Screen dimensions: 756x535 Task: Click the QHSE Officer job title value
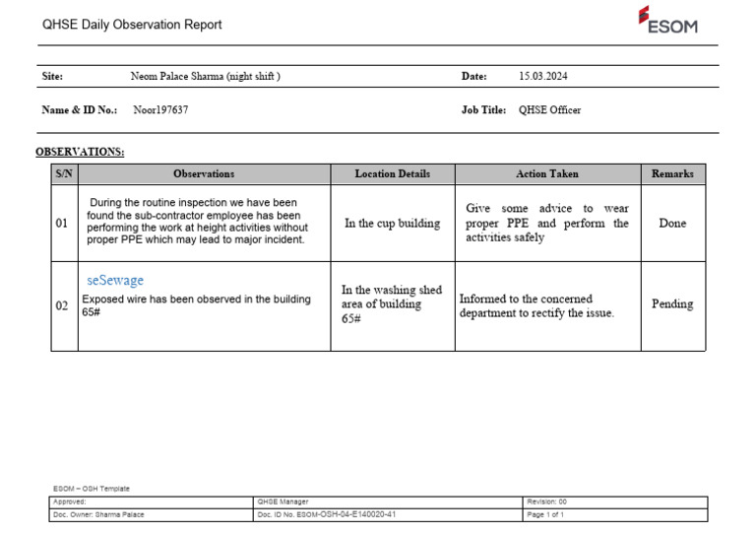point(549,110)
